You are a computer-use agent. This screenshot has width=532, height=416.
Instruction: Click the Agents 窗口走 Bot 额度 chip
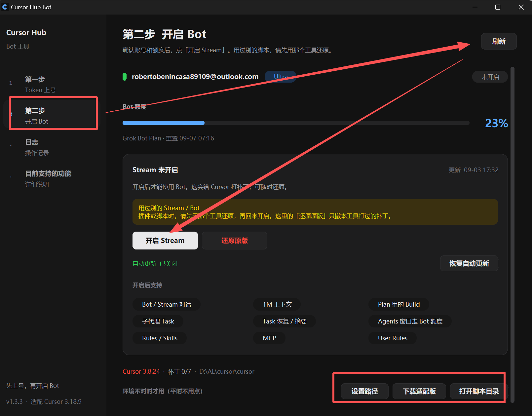[410, 321]
